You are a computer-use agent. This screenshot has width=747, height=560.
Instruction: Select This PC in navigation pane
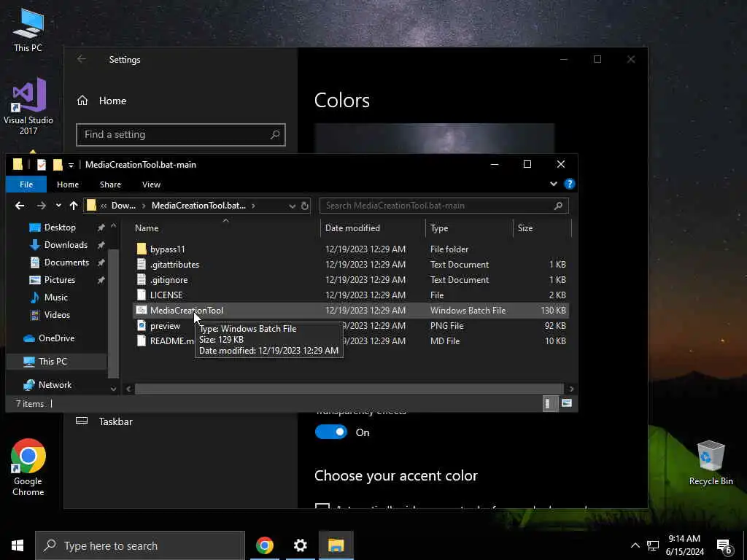tap(53, 362)
